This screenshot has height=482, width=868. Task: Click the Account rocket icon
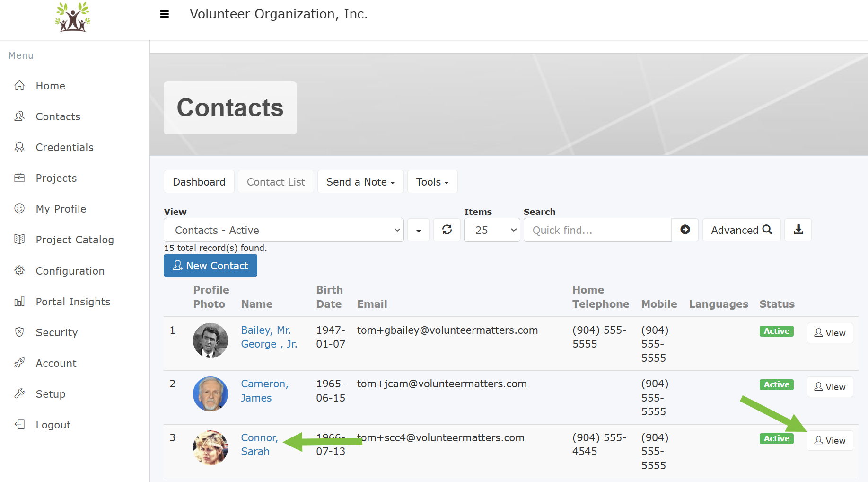pyautogui.click(x=19, y=363)
